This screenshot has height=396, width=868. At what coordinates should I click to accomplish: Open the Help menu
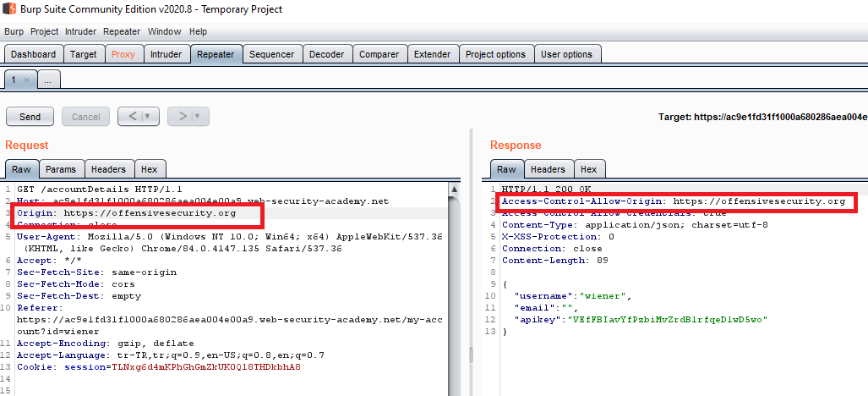(x=198, y=31)
